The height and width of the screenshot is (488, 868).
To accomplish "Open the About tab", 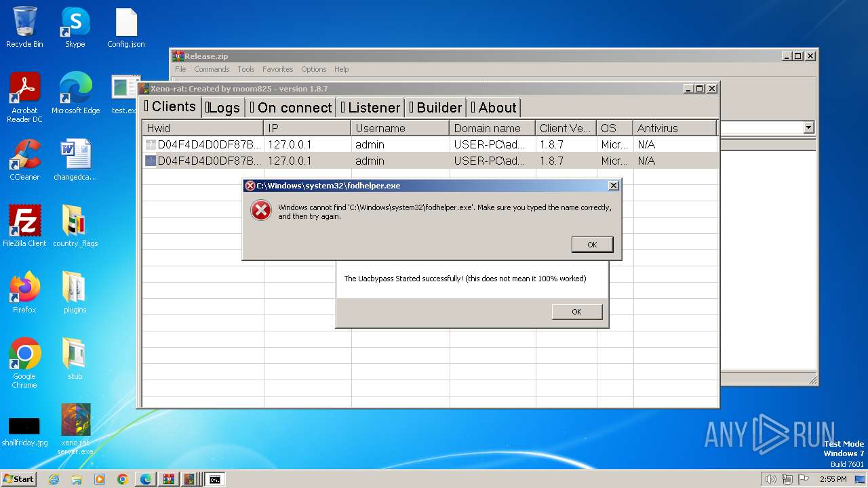I will click(494, 107).
